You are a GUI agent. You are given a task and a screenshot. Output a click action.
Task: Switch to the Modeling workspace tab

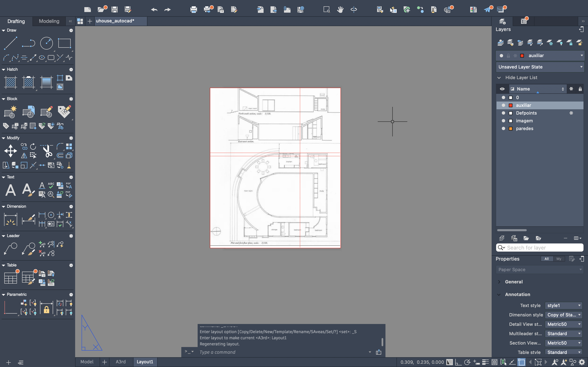[x=49, y=21]
